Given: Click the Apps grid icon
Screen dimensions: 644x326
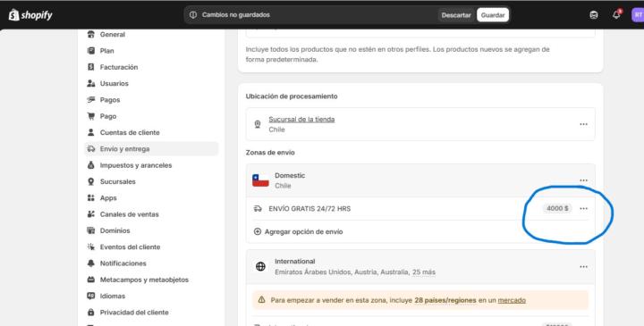Looking at the screenshot, I should 90,197.
